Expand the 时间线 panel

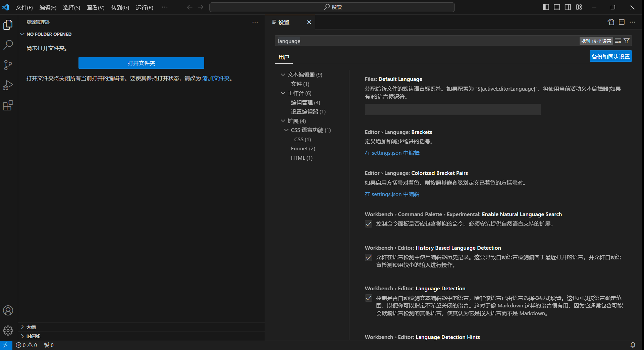pos(22,336)
